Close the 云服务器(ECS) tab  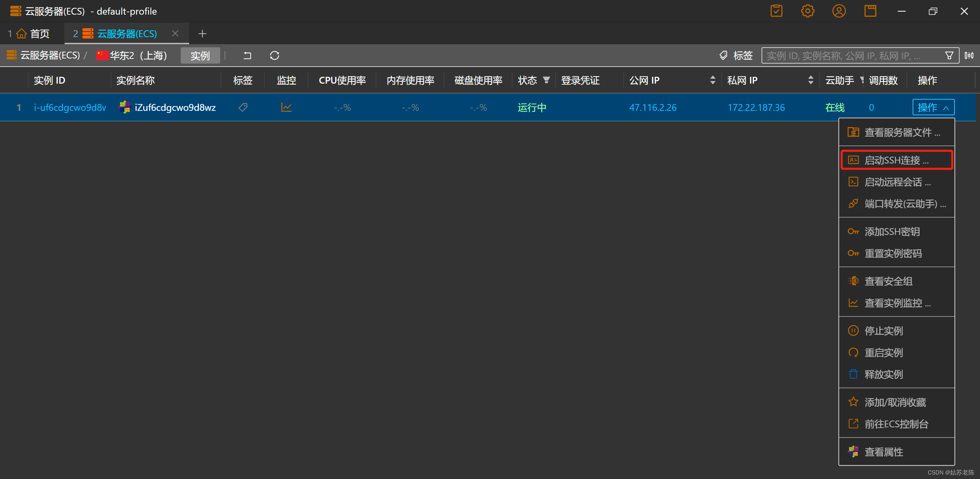175,33
